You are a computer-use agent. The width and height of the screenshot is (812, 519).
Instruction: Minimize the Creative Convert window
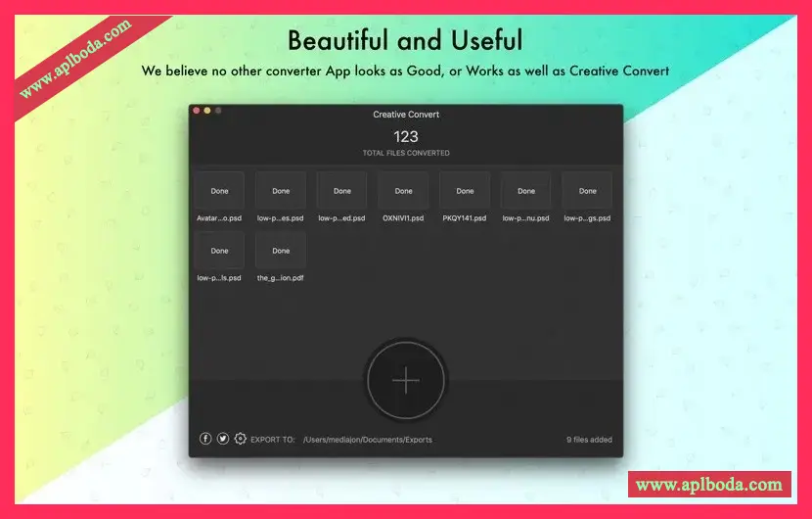point(207,111)
